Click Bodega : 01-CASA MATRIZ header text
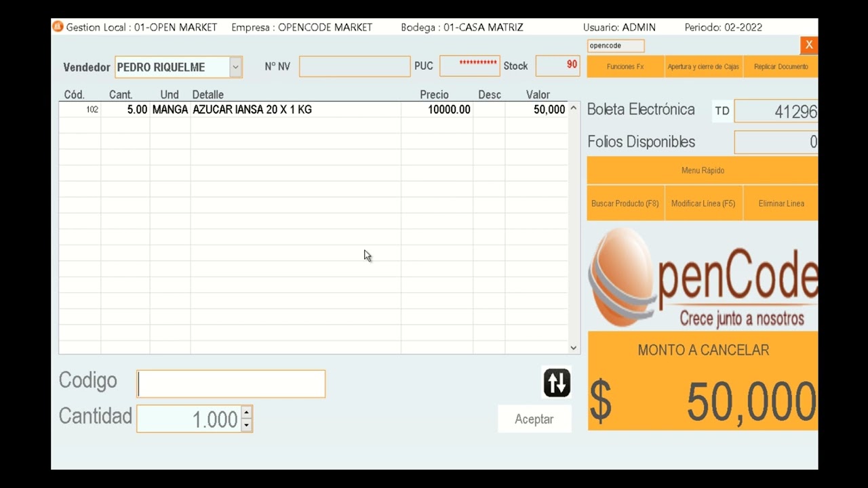 pos(462,27)
